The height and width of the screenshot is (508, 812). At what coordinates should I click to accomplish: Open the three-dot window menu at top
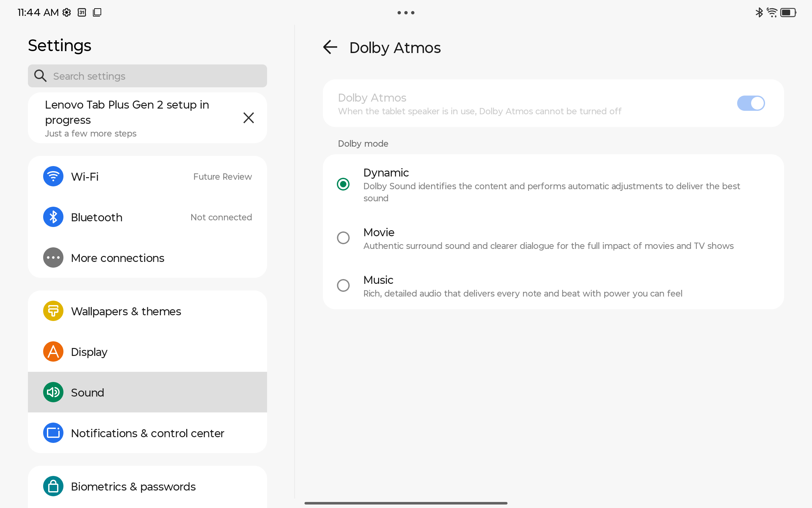pyautogui.click(x=406, y=13)
